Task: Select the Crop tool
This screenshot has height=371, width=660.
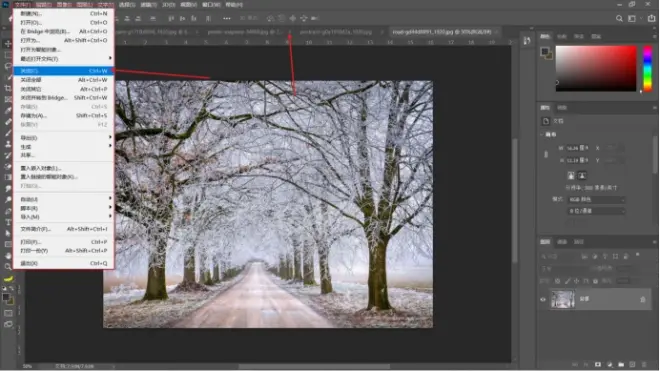Action: point(8,88)
